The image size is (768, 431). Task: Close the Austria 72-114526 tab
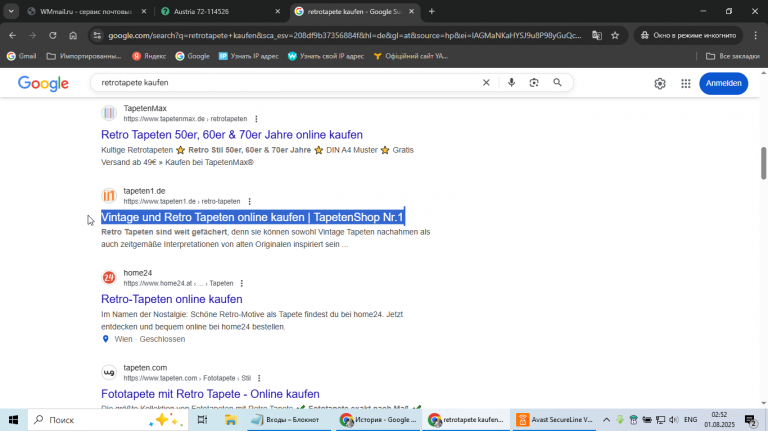(x=277, y=11)
